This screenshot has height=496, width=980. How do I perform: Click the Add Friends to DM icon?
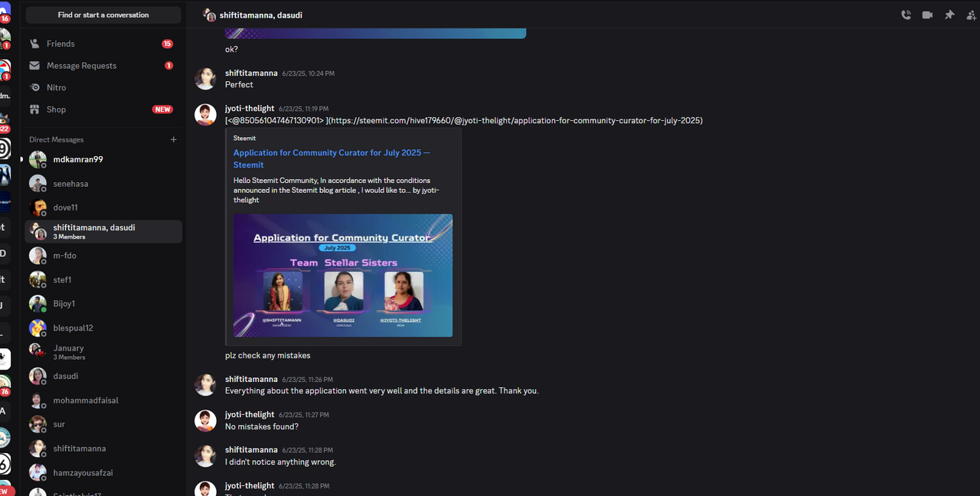[x=972, y=15]
